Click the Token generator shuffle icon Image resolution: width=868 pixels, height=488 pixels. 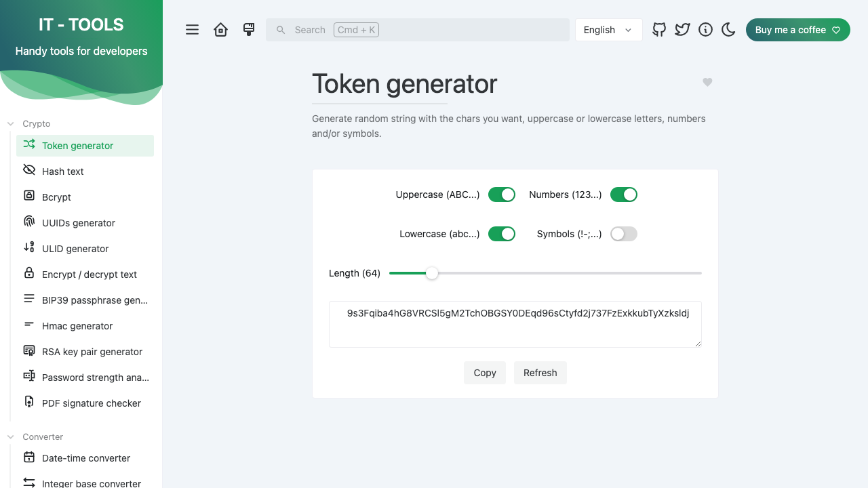[29, 144]
